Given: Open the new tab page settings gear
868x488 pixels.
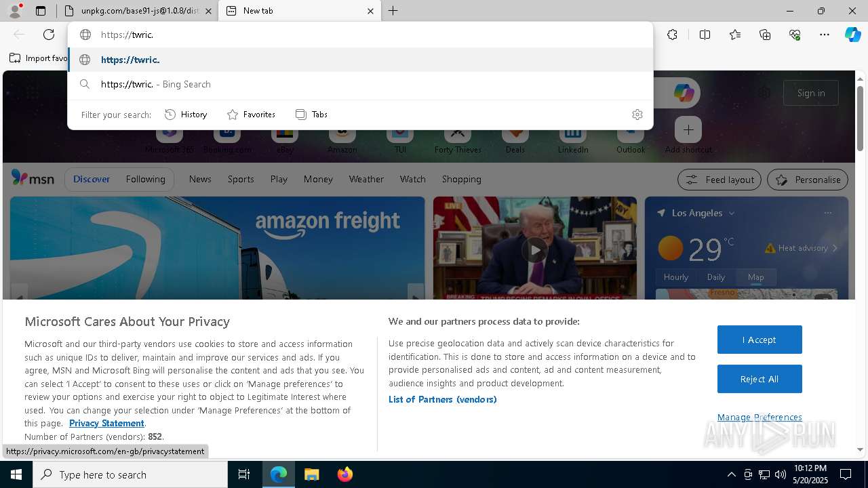Looking at the screenshot, I should [x=764, y=93].
